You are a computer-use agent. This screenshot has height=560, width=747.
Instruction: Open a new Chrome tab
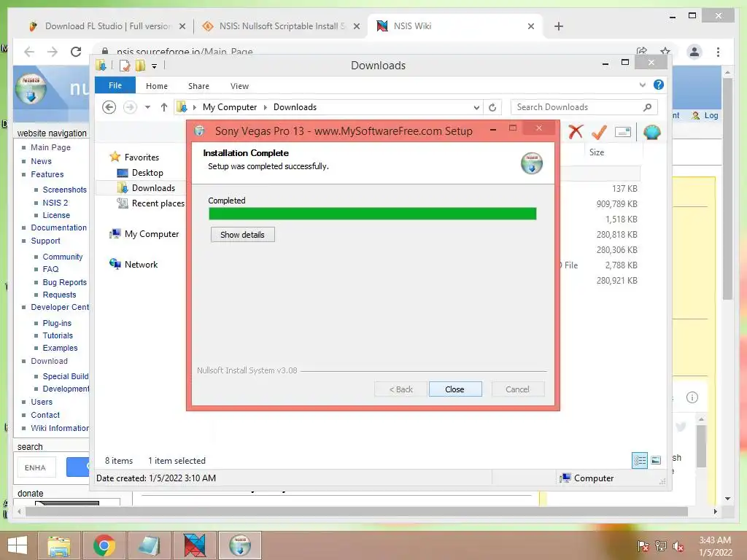[559, 27]
